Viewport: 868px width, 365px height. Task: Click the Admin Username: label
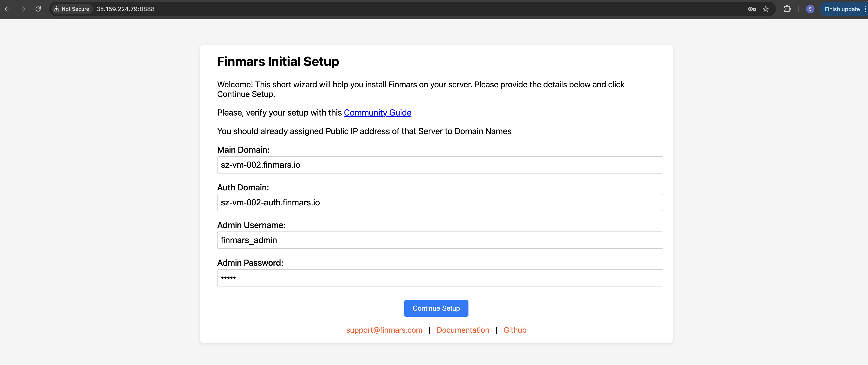pyautogui.click(x=251, y=225)
